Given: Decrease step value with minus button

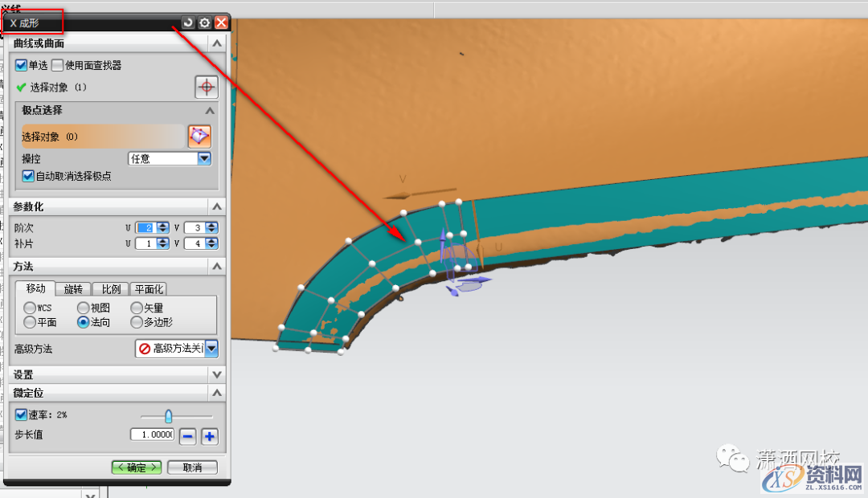Looking at the screenshot, I should point(187,436).
